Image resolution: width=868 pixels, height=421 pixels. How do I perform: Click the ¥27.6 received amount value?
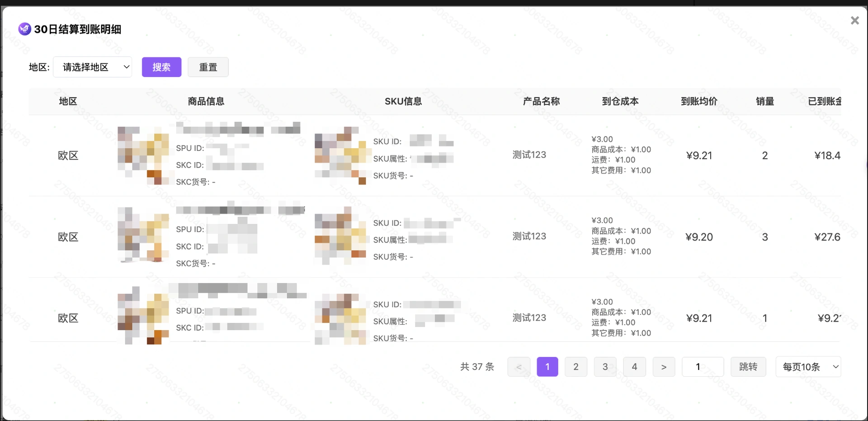pyautogui.click(x=827, y=237)
